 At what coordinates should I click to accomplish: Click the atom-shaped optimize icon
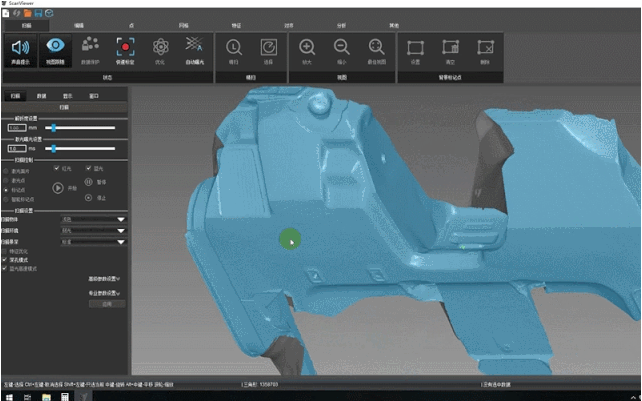click(x=160, y=51)
